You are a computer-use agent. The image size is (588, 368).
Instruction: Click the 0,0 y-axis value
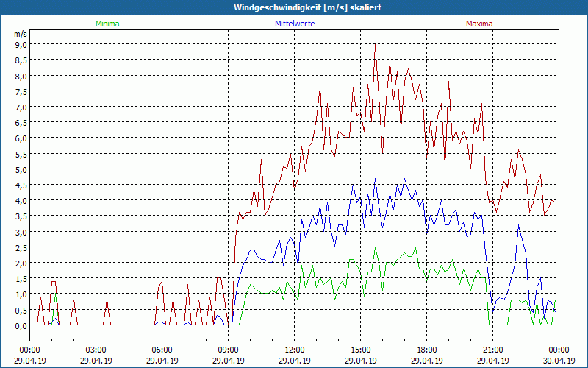pos(21,325)
